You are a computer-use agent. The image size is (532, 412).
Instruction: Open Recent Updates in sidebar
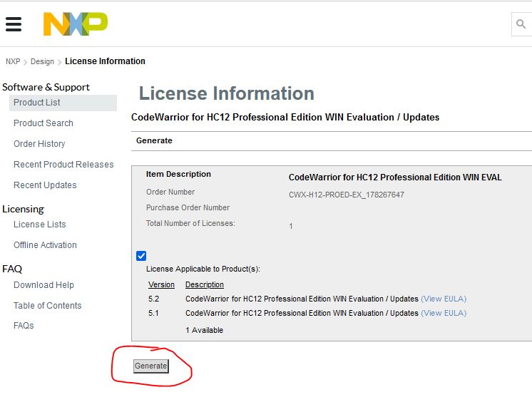click(45, 185)
